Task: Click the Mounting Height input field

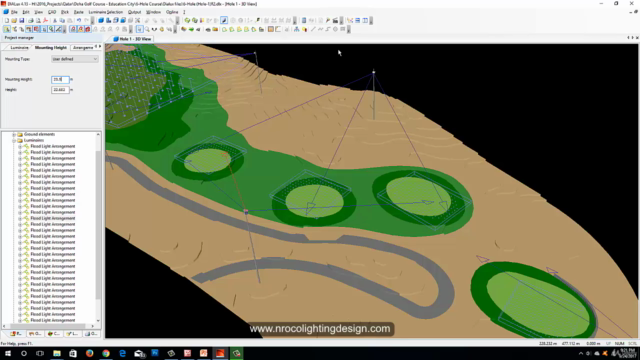Action: pyautogui.click(x=60, y=79)
